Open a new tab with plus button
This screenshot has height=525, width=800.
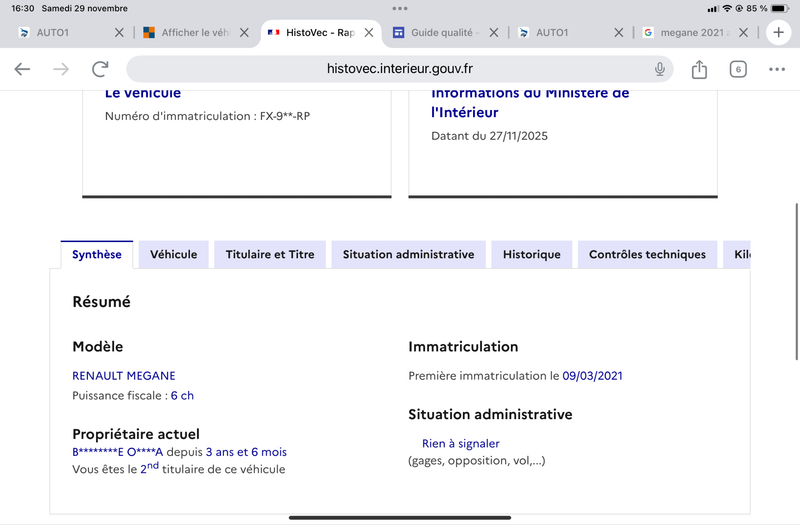779,32
